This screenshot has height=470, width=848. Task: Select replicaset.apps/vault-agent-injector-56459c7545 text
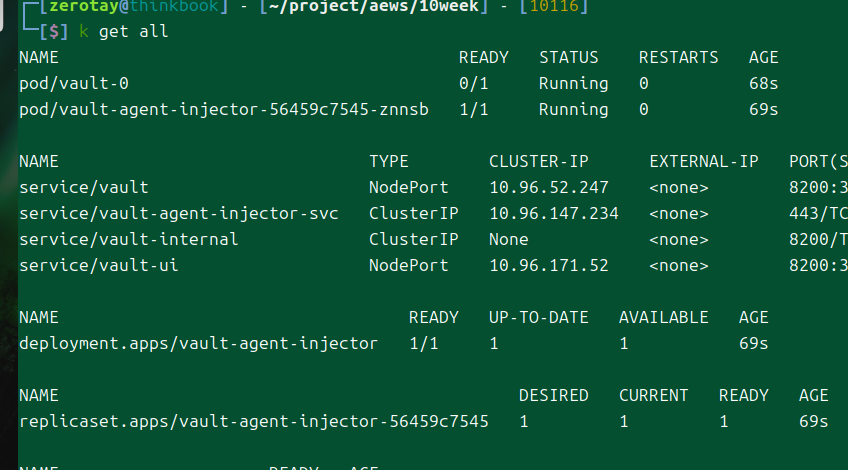pyautogui.click(x=254, y=421)
